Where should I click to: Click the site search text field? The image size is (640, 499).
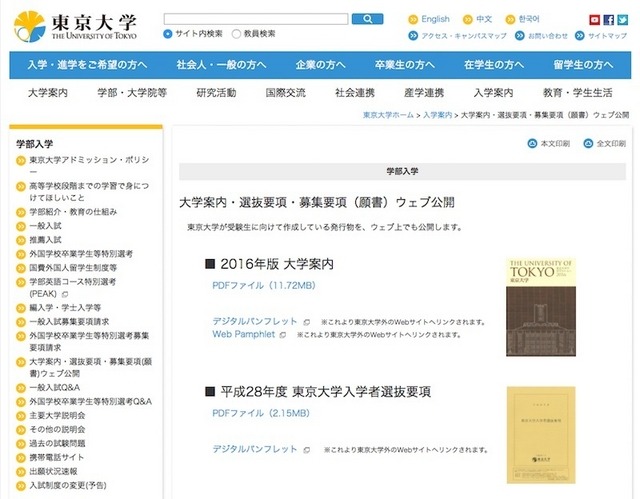256,19
